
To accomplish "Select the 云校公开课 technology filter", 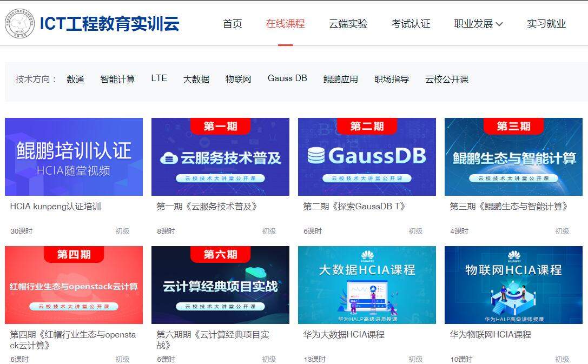I will (446, 78).
